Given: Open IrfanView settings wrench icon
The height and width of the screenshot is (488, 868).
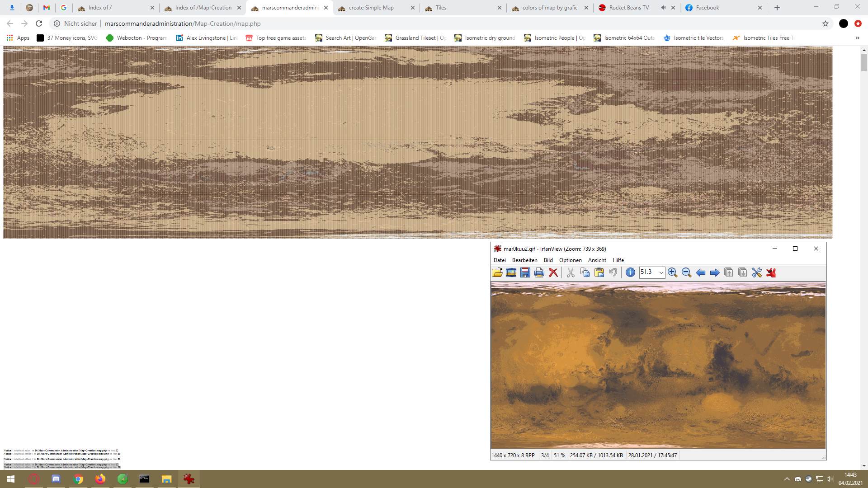Looking at the screenshot, I should [x=757, y=272].
